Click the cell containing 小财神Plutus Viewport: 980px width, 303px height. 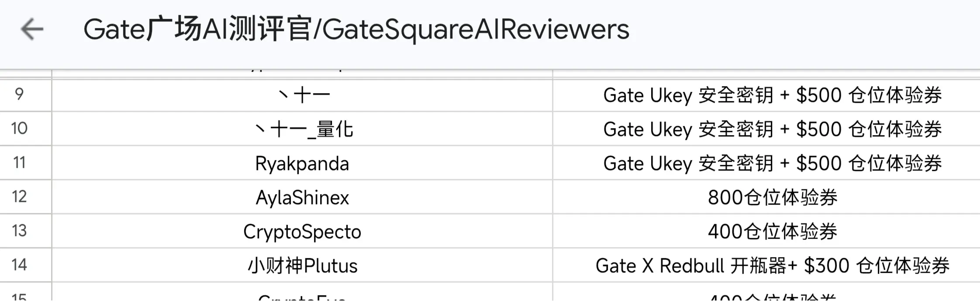click(302, 265)
